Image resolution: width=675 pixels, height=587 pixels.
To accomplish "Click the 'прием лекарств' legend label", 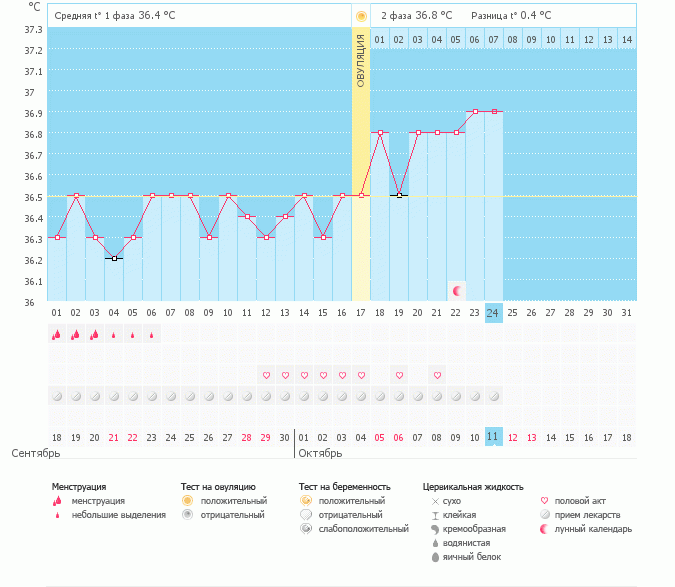I will pyautogui.click(x=588, y=515).
